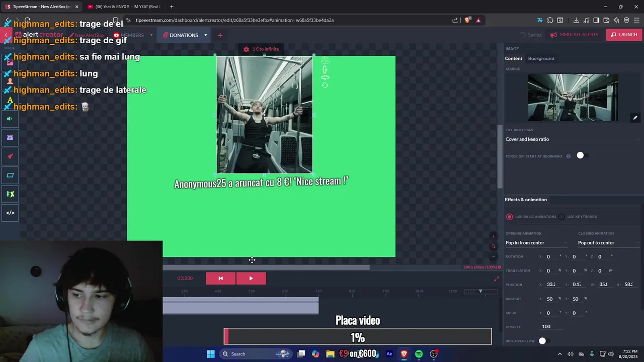Open Fill and resize dropdown

pos(572,139)
